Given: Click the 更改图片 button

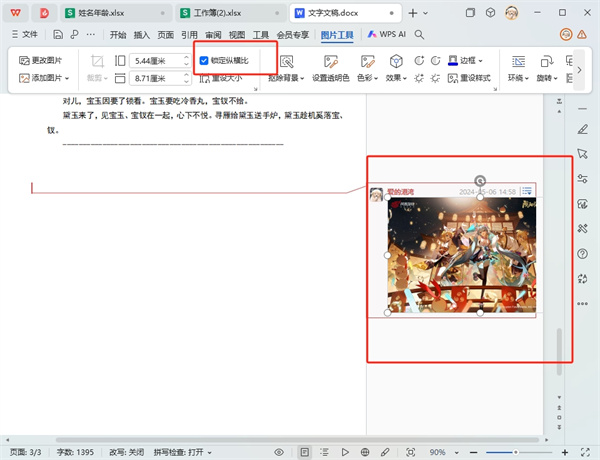Looking at the screenshot, I should 40,60.
